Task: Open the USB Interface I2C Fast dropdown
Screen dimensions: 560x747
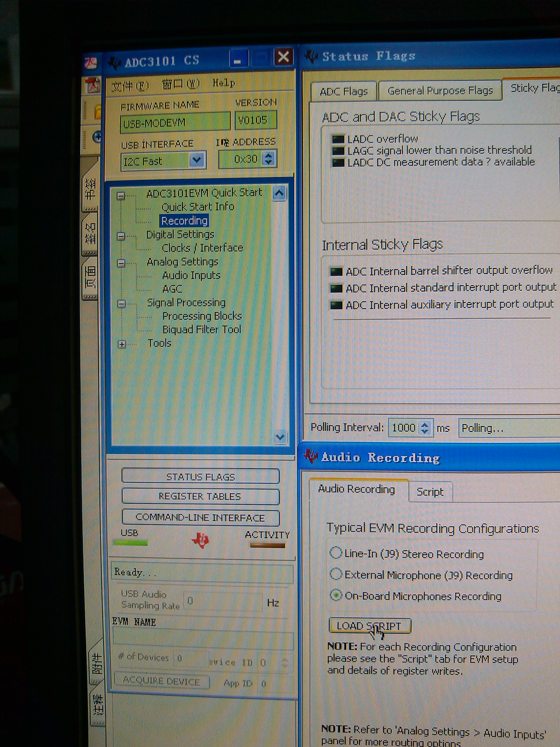Action: (197, 160)
